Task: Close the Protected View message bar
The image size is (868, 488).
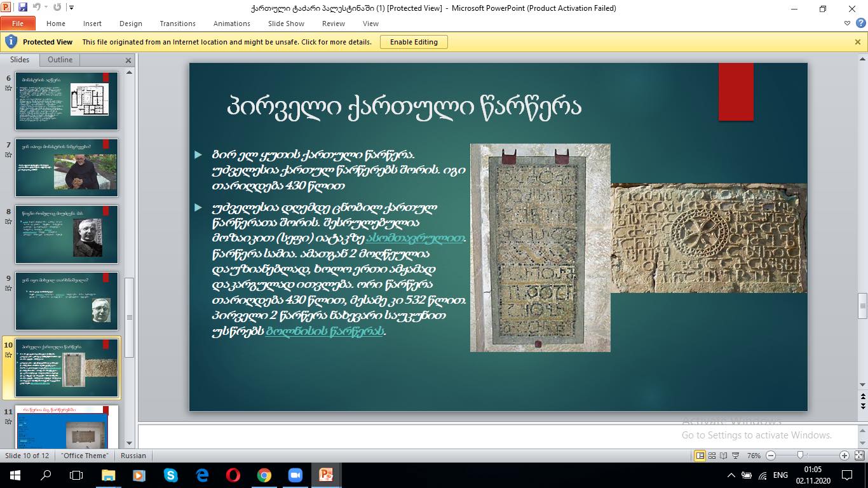Action: pyautogui.click(x=858, y=42)
